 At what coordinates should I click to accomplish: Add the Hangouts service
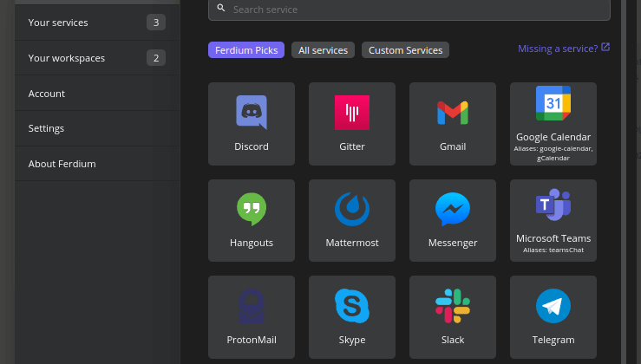tap(252, 221)
